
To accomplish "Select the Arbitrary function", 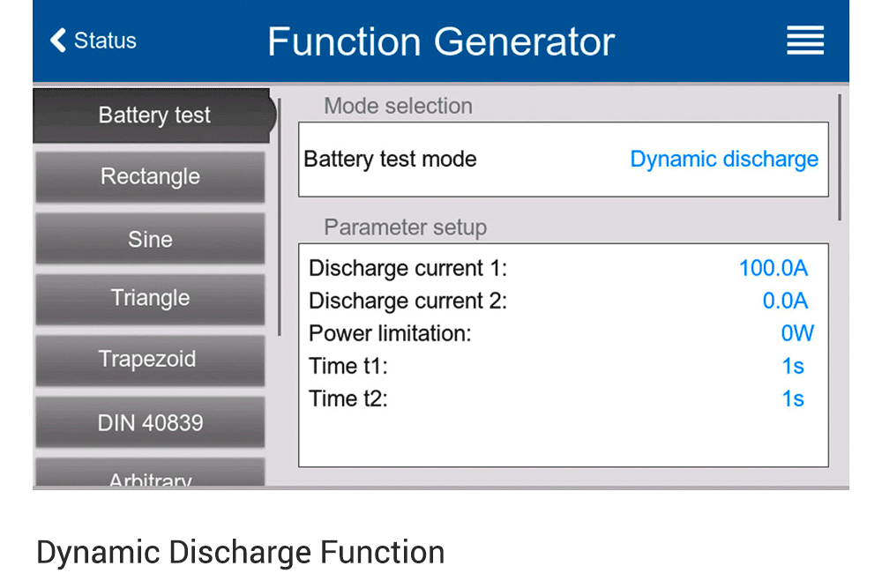I will tap(150, 473).
